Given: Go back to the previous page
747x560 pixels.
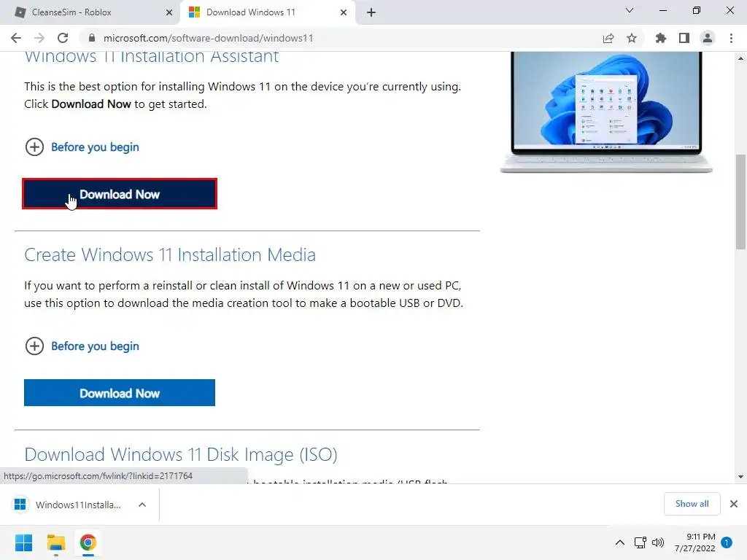Looking at the screenshot, I should (x=16, y=38).
